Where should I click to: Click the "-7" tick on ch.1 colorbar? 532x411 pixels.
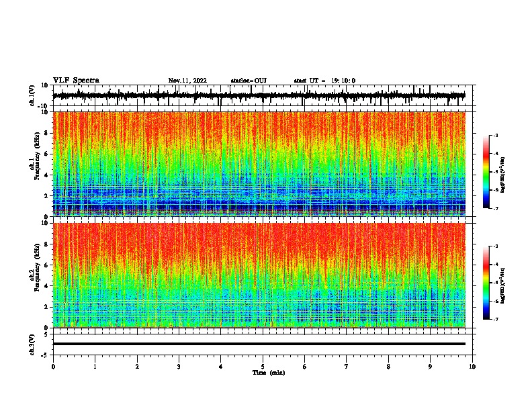(495, 208)
